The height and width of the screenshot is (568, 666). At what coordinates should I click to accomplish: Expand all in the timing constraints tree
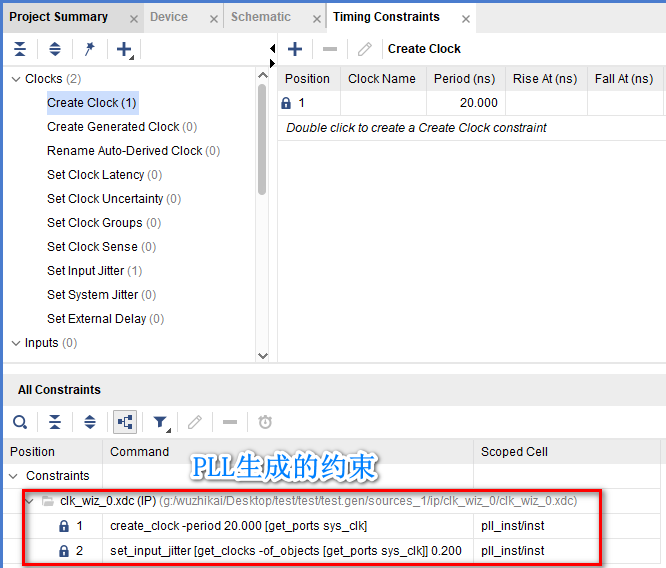click(x=55, y=49)
